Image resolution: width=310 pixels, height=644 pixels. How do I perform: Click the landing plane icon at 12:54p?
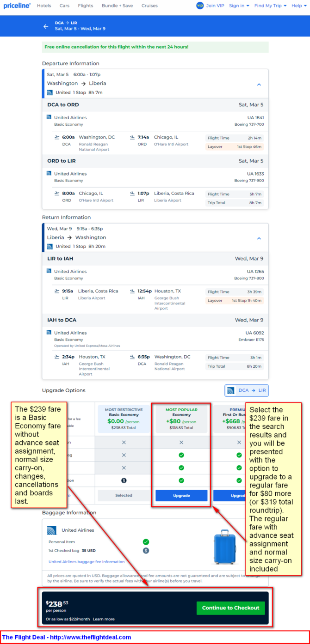(132, 291)
